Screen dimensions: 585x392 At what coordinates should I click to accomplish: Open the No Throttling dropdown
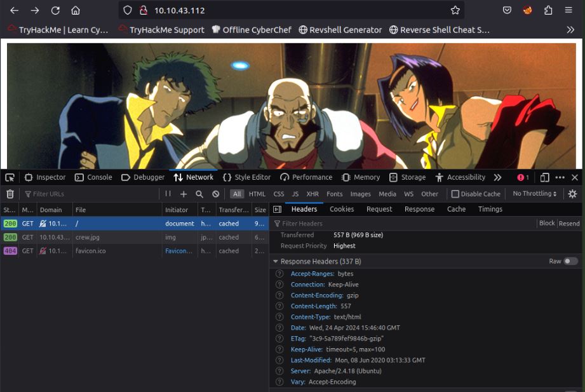click(535, 193)
